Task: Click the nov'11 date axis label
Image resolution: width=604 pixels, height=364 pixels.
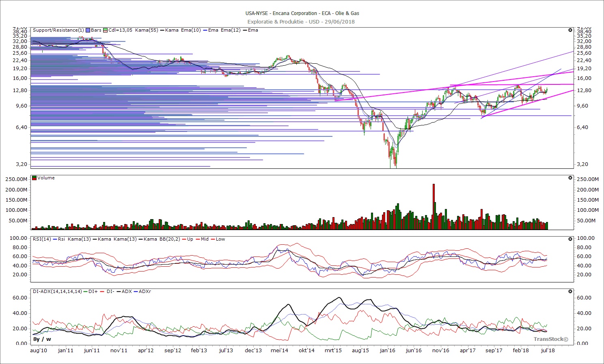Action: coord(119,350)
